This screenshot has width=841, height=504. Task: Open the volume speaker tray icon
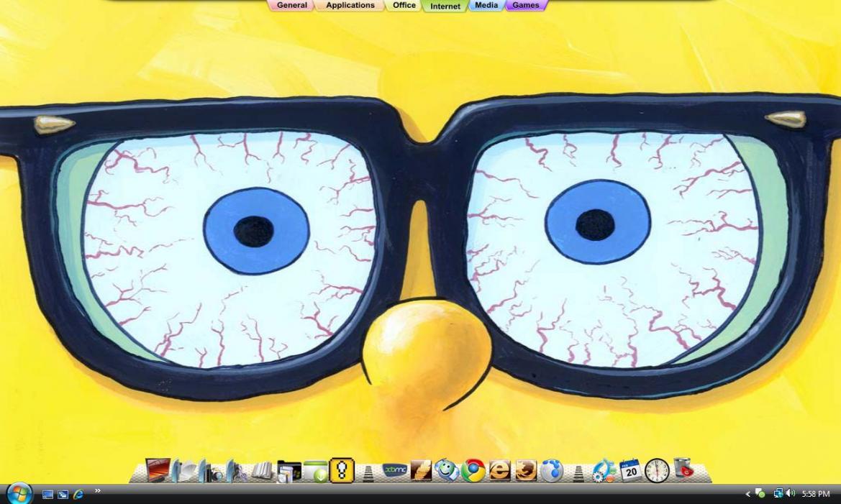coord(791,493)
